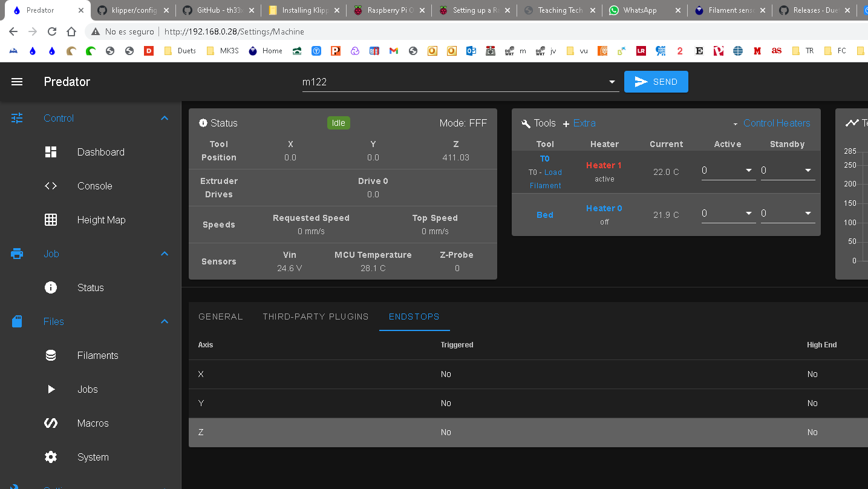
Task: Click the browser address bar URL
Action: coord(234,31)
